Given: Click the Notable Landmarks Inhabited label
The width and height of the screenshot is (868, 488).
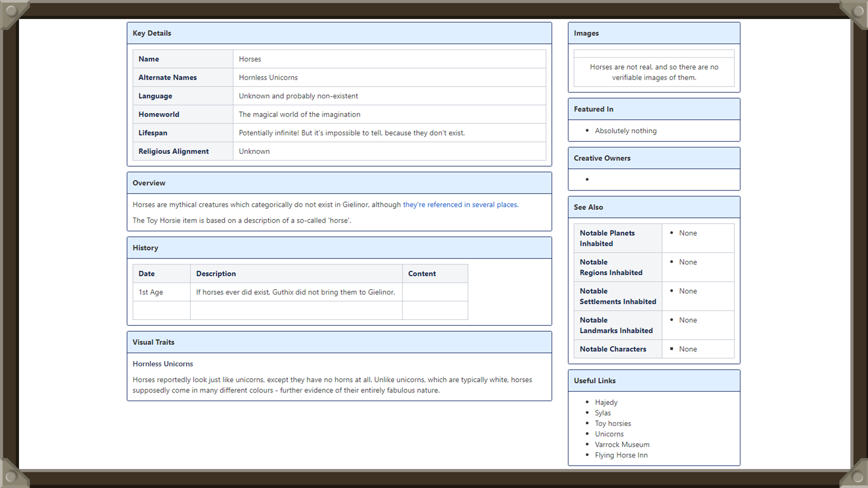Looking at the screenshot, I should (x=616, y=325).
